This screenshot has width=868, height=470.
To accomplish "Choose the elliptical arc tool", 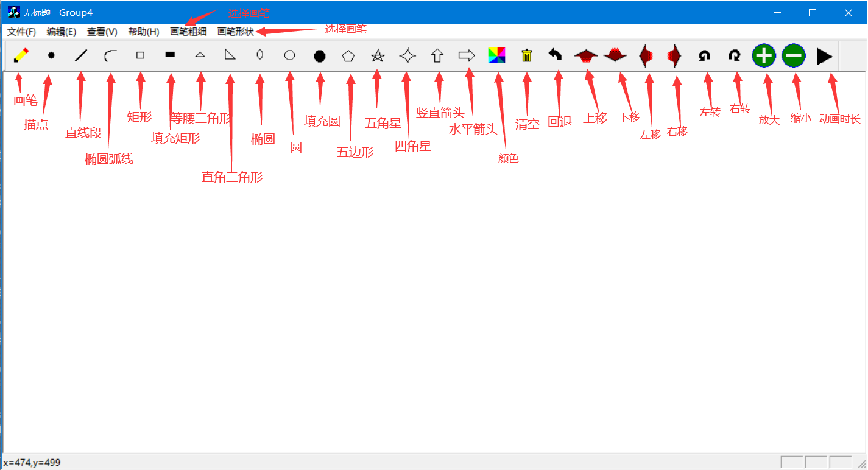I will (x=111, y=56).
